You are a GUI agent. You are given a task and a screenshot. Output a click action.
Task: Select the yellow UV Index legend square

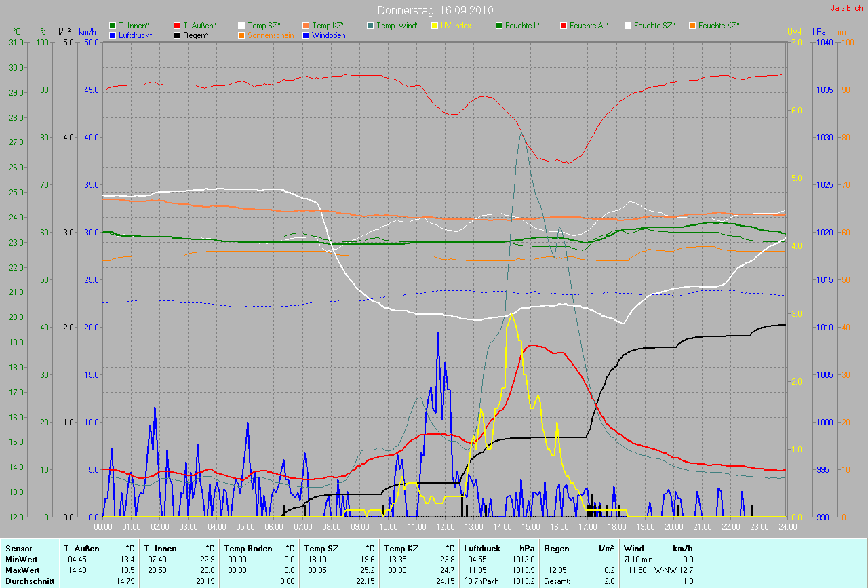(435, 26)
